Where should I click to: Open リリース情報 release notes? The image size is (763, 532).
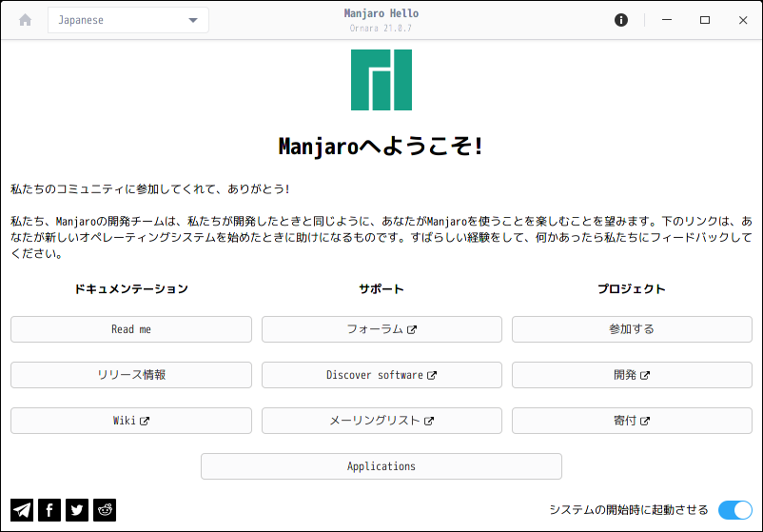[131, 375]
